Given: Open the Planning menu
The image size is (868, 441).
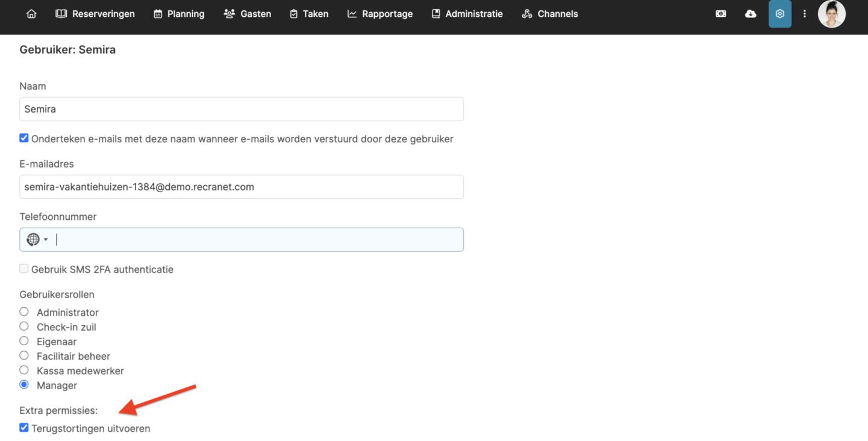Looking at the screenshot, I should point(179,14).
